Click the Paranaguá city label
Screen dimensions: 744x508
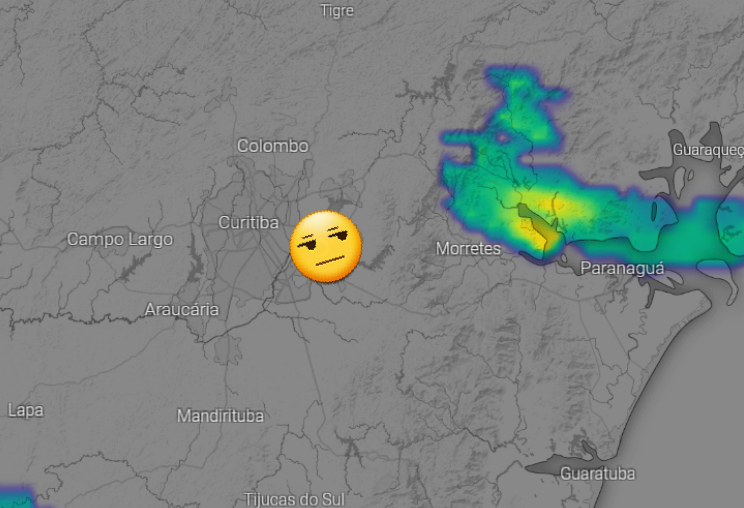point(622,268)
